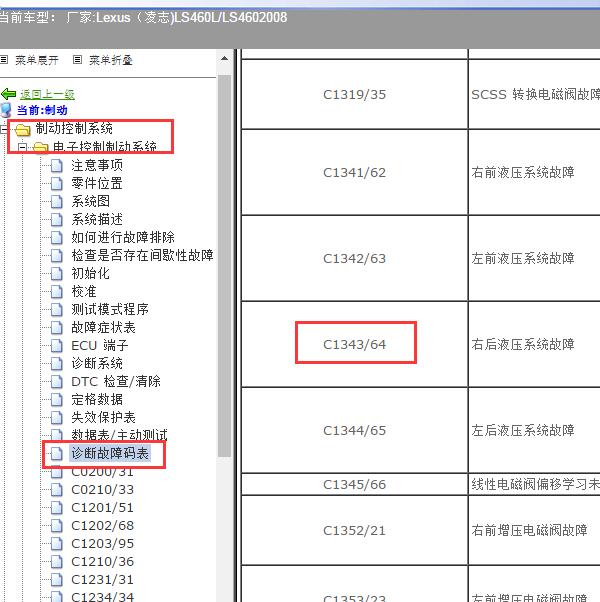The width and height of the screenshot is (600, 602).
Task: Click the 右前增压电磁阀故障 description
Action: [529, 531]
